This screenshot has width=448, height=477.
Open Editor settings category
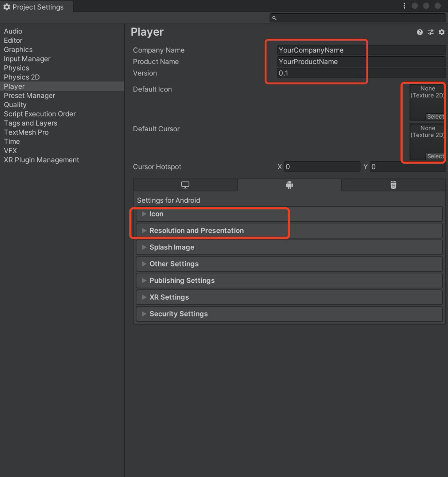pyautogui.click(x=62, y=40)
